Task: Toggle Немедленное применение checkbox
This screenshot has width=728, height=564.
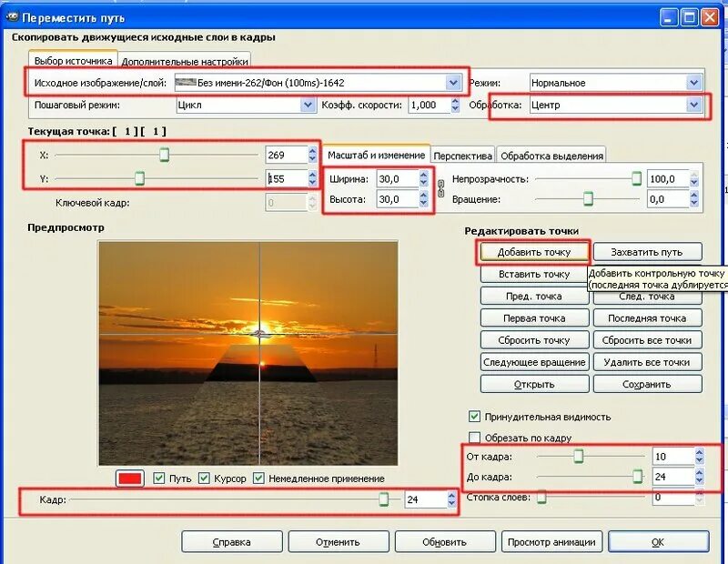Action: click(x=258, y=478)
